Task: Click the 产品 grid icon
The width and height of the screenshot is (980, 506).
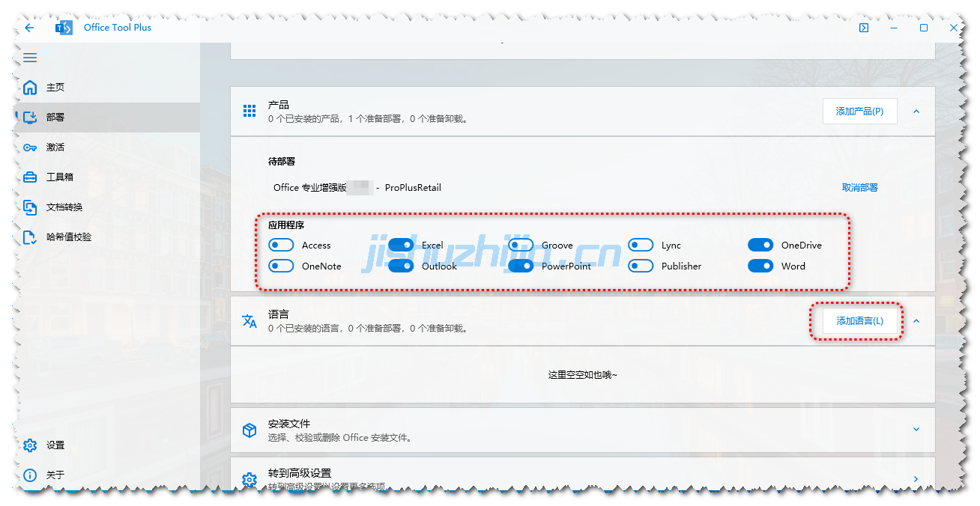Action: point(249,111)
